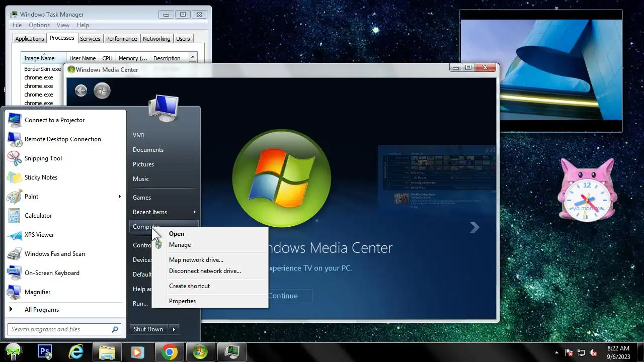This screenshot has height=362, width=644.
Task: Click the Media Center back arrow button
Action: click(81, 90)
